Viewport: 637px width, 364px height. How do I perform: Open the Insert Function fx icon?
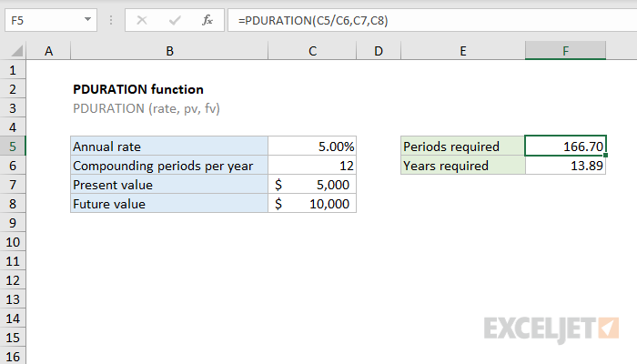pos(207,20)
